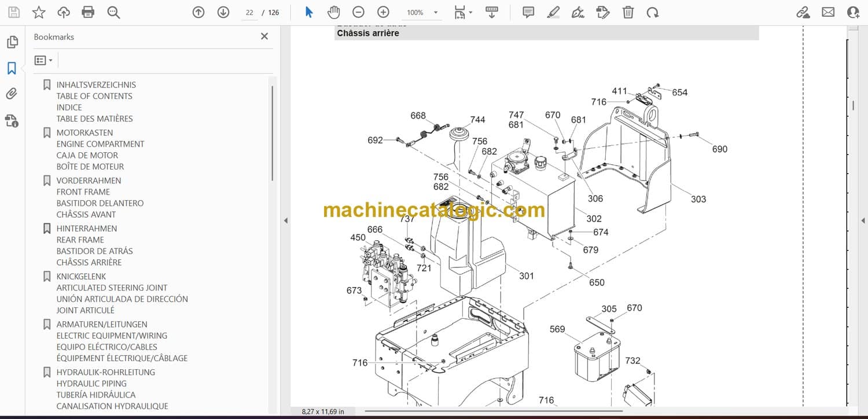Navigate to the HYDRAULIK-ROHRLEITUNG bookmark
Viewport: 868px width, 419px height.
pos(105,372)
